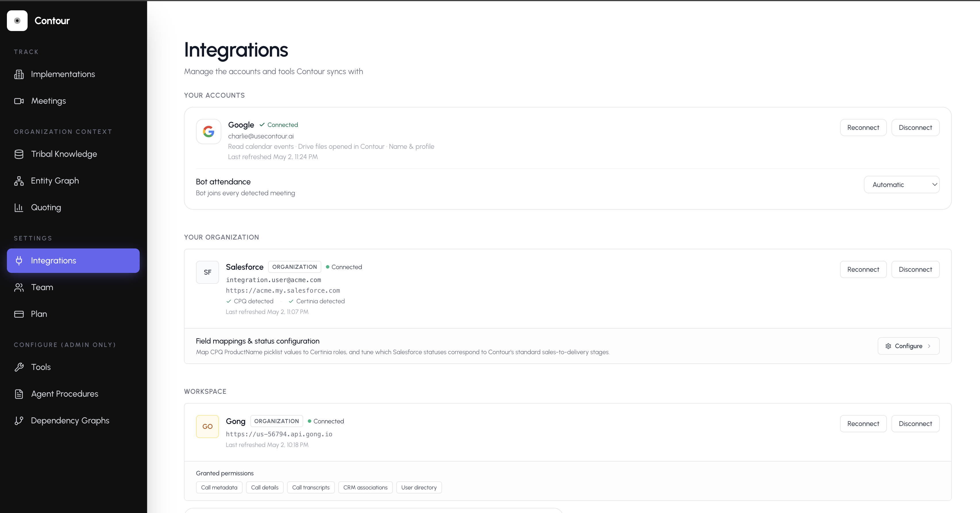Viewport: 980px width, 513px height.
Task: Click the Tools wrench icon
Action: (x=19, y=367)
